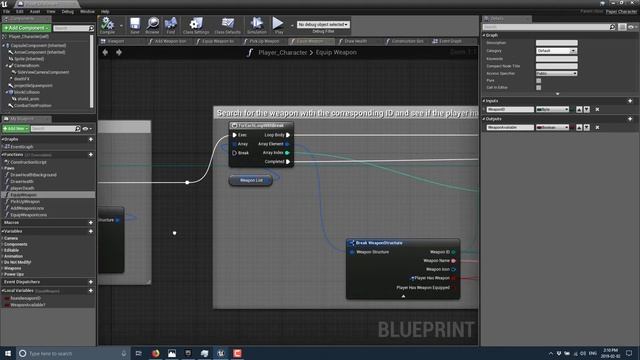
Task: Open the Debug menu
Action: pos(67,11)
